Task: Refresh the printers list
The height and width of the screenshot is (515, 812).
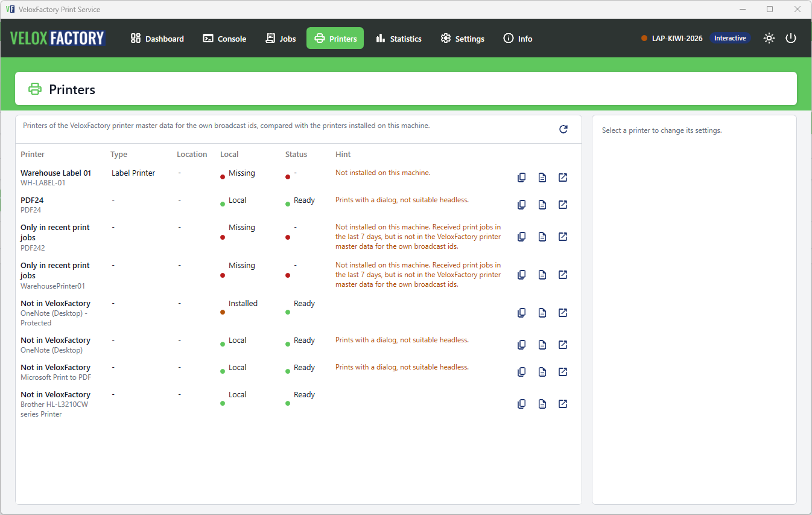Action: coord(563,129)
